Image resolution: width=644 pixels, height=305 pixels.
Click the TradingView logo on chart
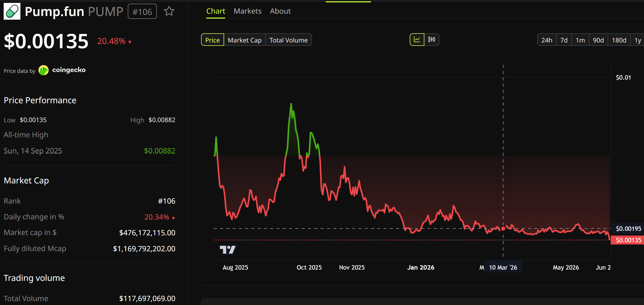pyautogui.click(x=227, y=249)
